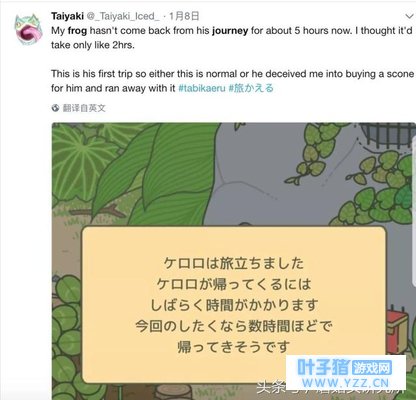Viewport: 416px width, 400px height.
Task: Click the 1月8日 tweet timestamp
Action: 184,16
